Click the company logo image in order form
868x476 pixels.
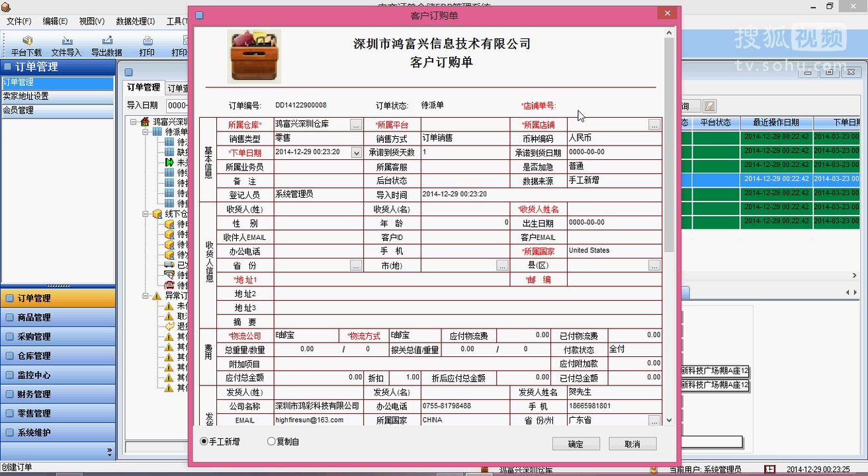254,56
